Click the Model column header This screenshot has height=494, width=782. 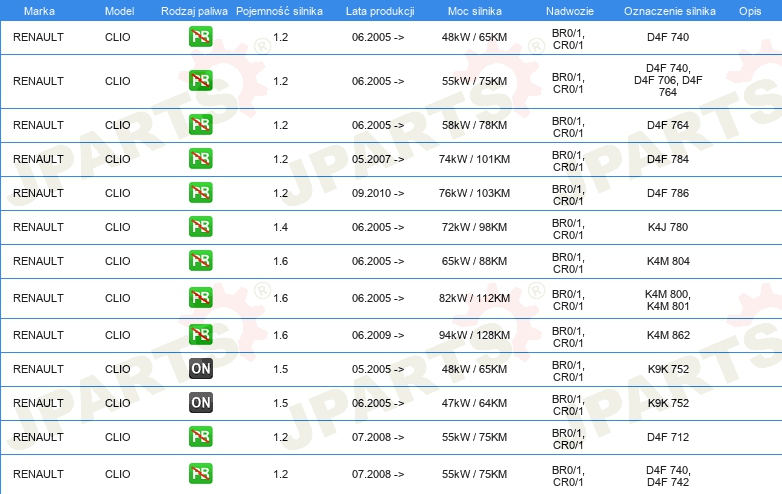[x=119, y=11]
